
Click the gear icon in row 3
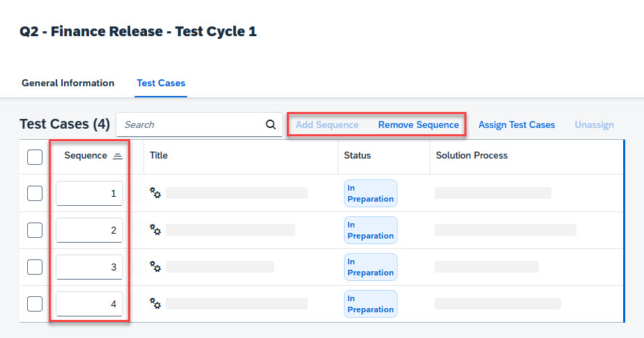click(156, 266)
